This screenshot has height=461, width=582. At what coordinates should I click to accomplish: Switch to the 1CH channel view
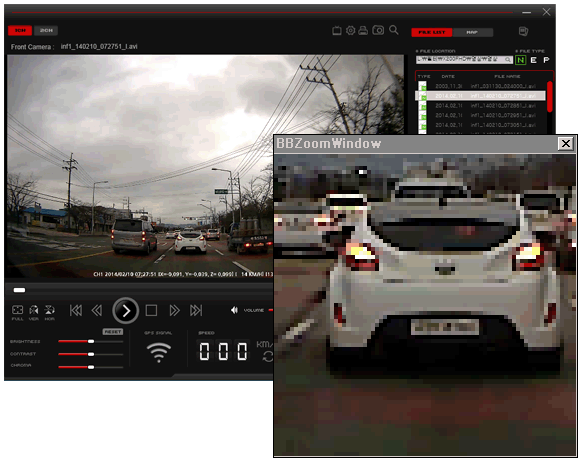[20, 30]
